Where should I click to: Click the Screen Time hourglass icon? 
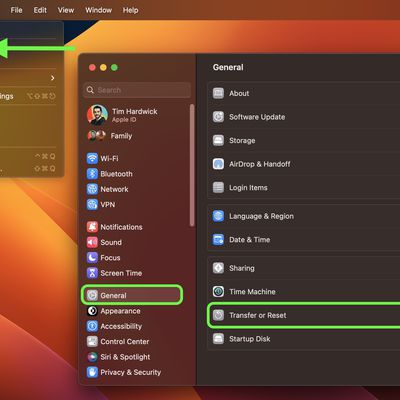coord(92,273)
